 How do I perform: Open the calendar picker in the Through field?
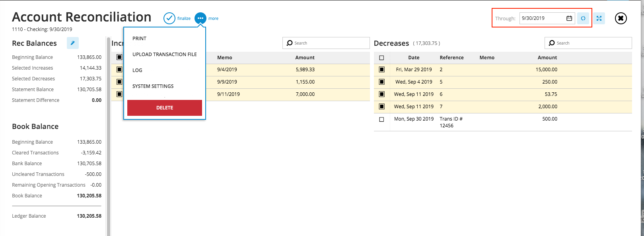[569, 18]
